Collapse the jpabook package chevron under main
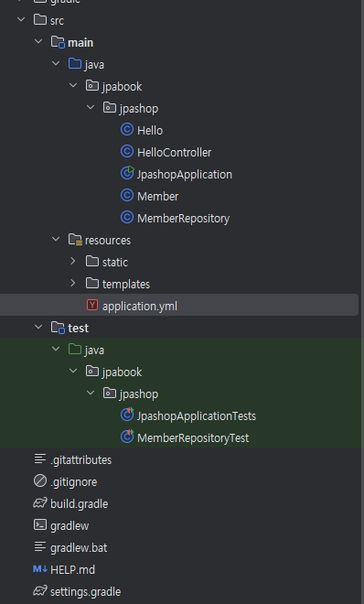 (x=73, y=85)
